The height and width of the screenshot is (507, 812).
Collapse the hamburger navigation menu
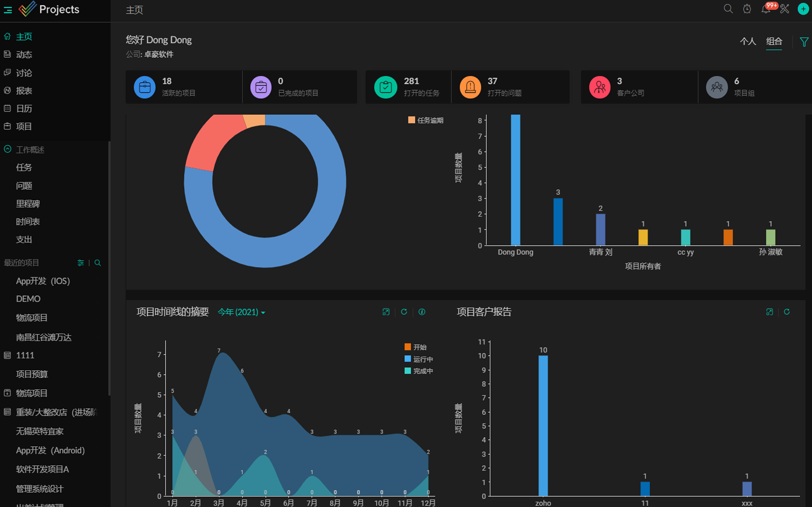8,10
